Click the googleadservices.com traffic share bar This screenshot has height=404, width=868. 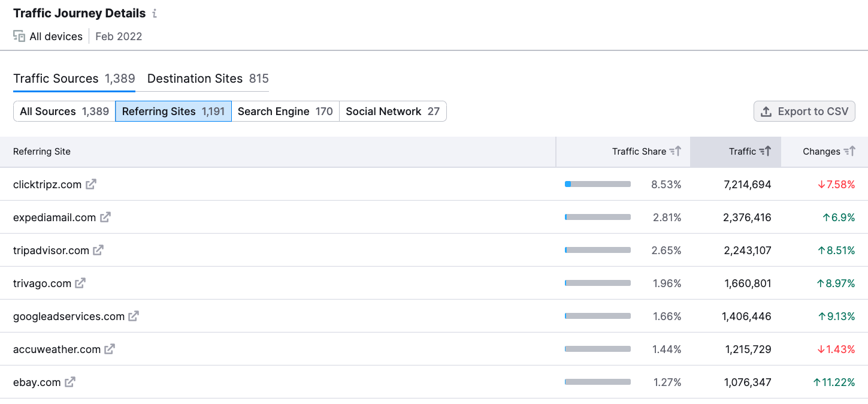[x=598, y=316]
